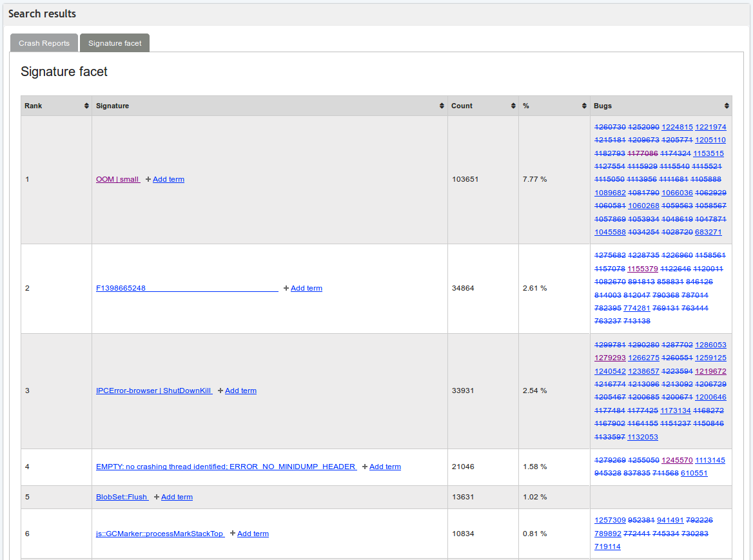Select the Signature facet tab
This screenshot has height=560, width=753.
point(114,43)
